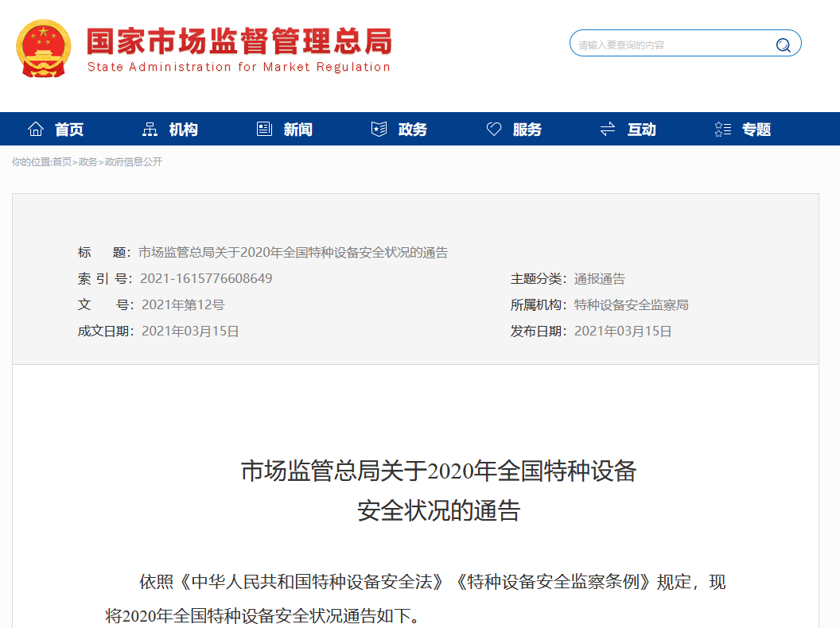Click the home icon beside 首页
The width and height of the screenshot is (840, 628).
click(36, 129)
